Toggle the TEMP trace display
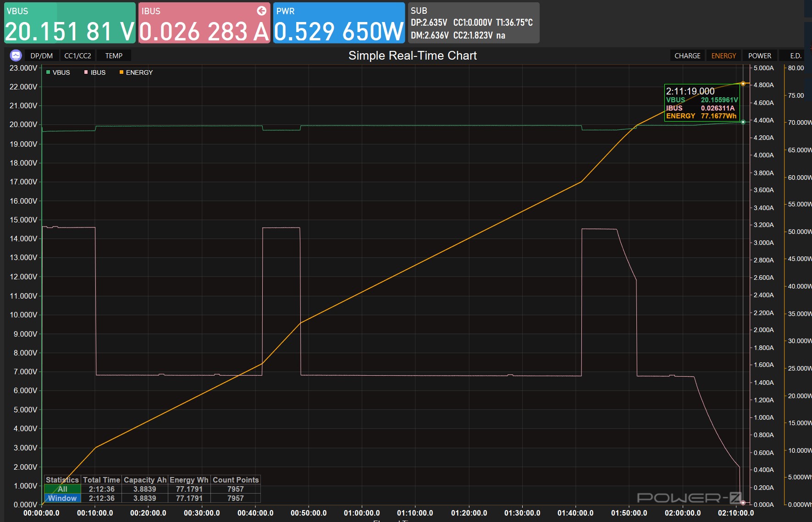Viewport: 812px width, 522px height. [x=114, y=56]
